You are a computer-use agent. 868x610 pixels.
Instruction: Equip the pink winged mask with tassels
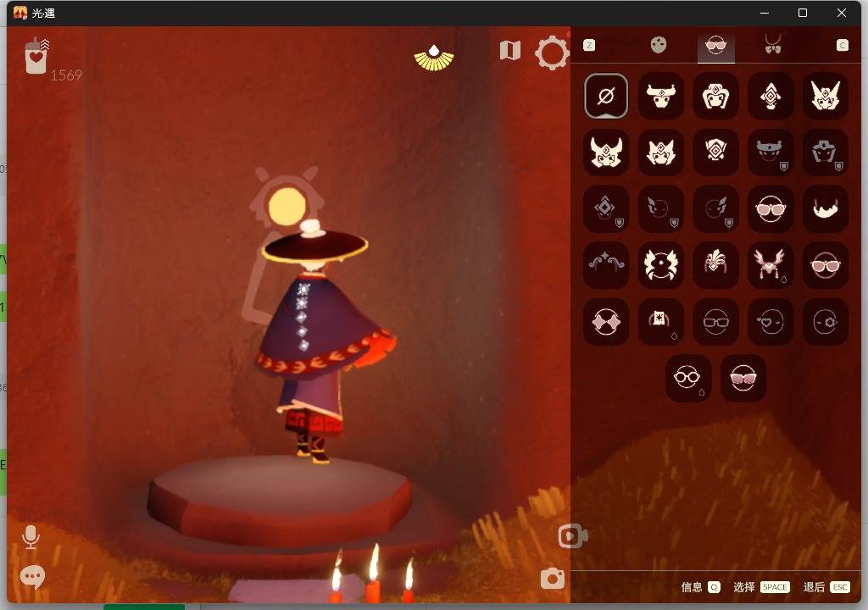[770, 264]
